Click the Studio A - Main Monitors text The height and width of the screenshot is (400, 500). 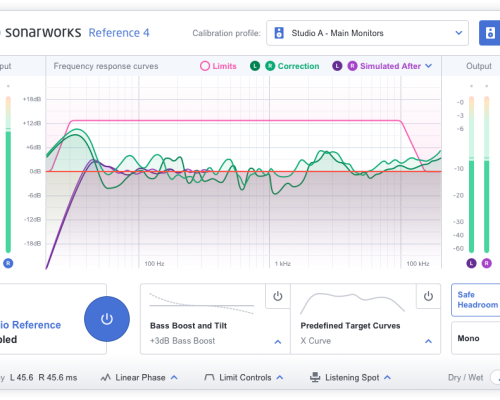337,33
